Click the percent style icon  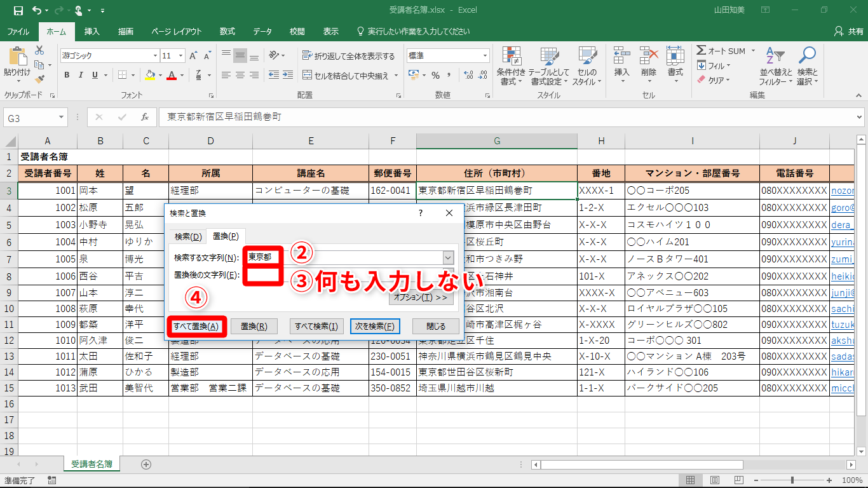point(436,75)
